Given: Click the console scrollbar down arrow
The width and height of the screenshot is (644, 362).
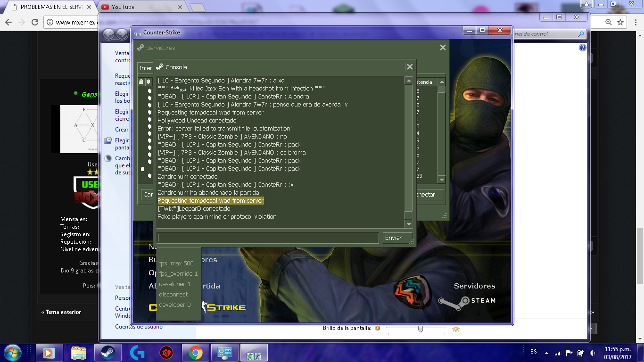Looking at the screenshot, I should [409, 224].
